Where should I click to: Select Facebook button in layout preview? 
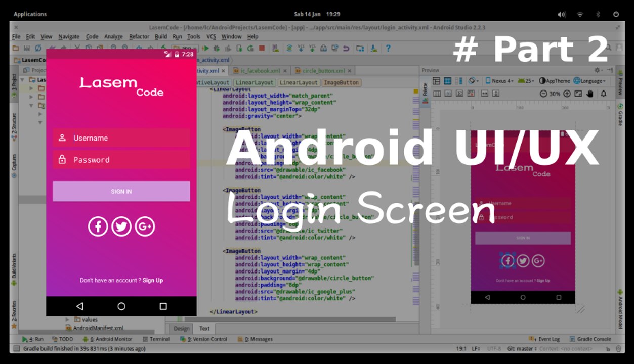(508, 261)
